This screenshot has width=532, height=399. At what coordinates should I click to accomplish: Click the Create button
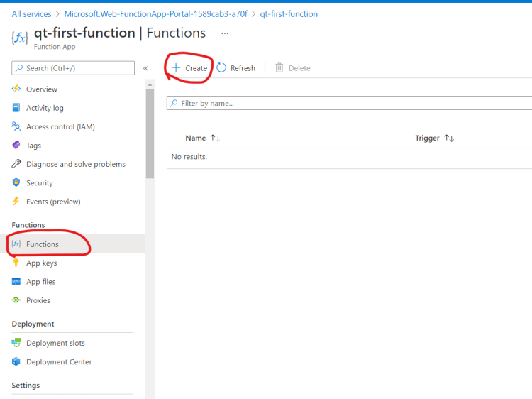(x=189, y=68)
